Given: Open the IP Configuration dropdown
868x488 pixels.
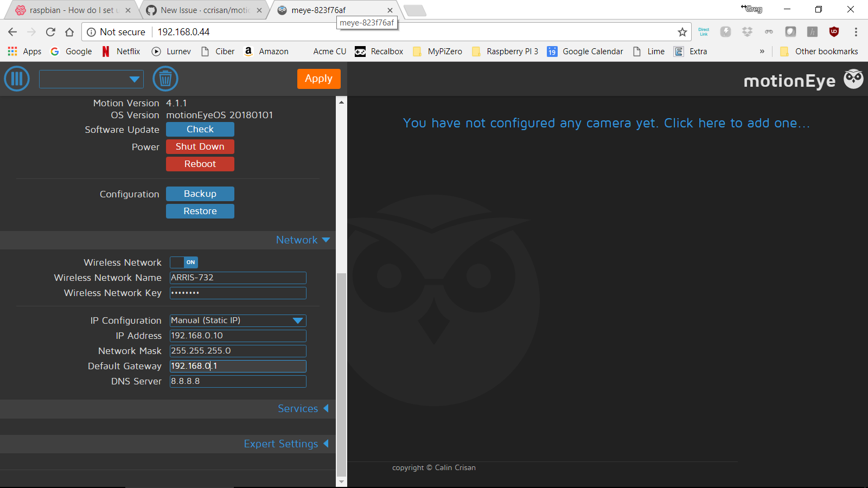Looking at the screenshot, I should (238, 320).
